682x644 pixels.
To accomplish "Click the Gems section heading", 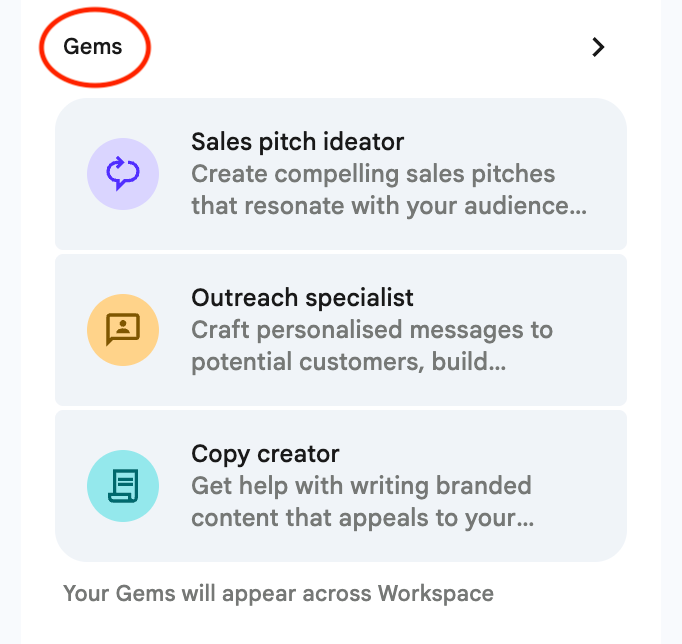I will point(93,47).
